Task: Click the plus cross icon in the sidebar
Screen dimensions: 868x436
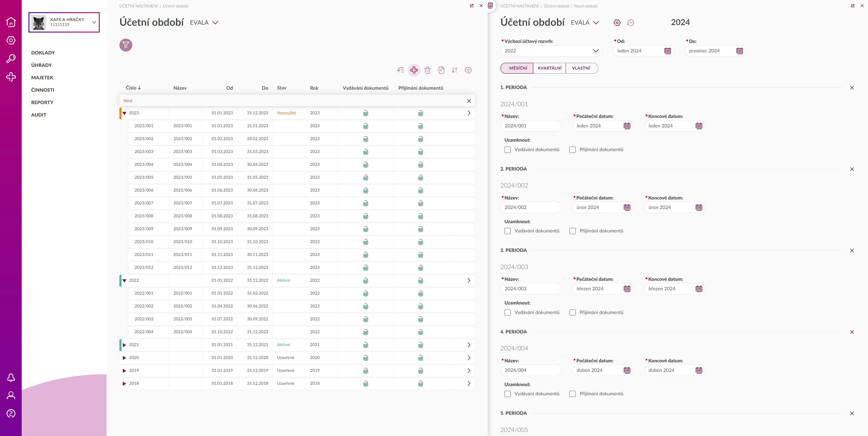Action: pyautogui.click(x=11, y=77)
